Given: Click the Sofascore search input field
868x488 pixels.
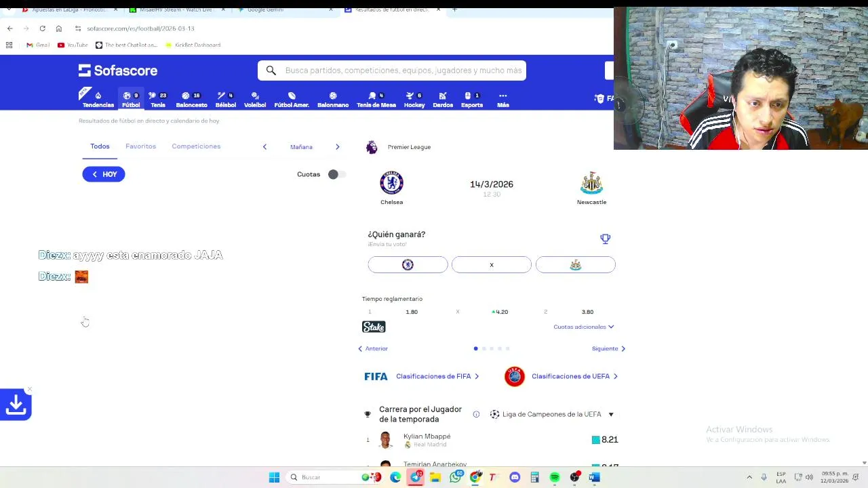Looking at the screenshot, I should (x=403, y=70).
